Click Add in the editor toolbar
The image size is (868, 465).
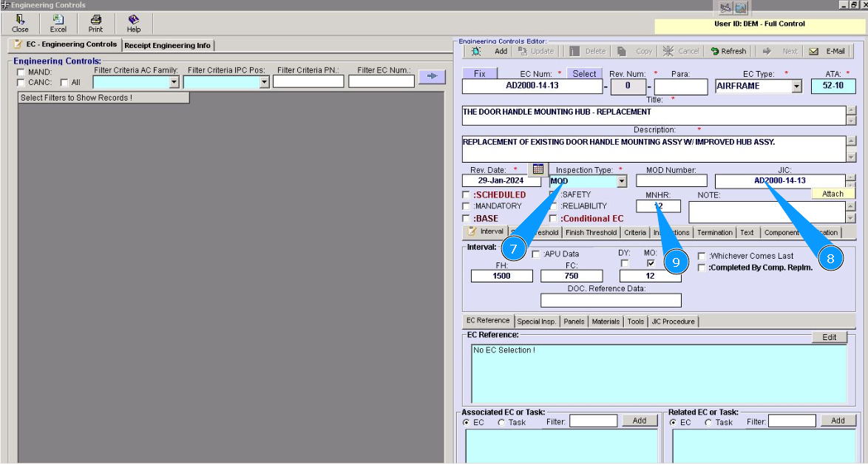[492, 51]
